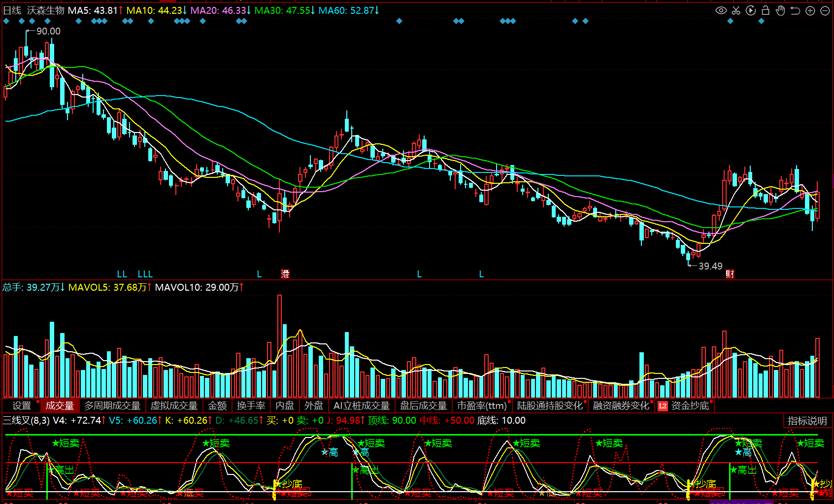Image resolution: width=834 pixels, height=504 pixels.
Task: Open the 市盈率(ttm) tab
Action: click(x=482, y=405)
